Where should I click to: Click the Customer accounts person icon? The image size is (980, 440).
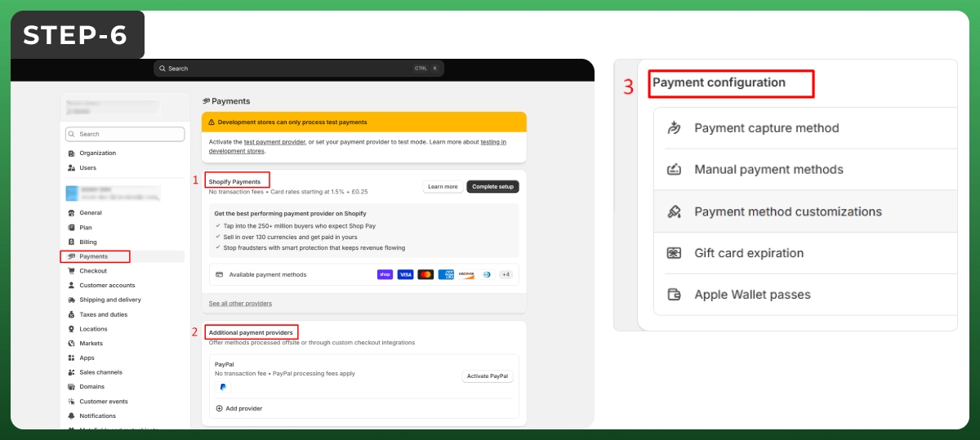click(72, 286)
